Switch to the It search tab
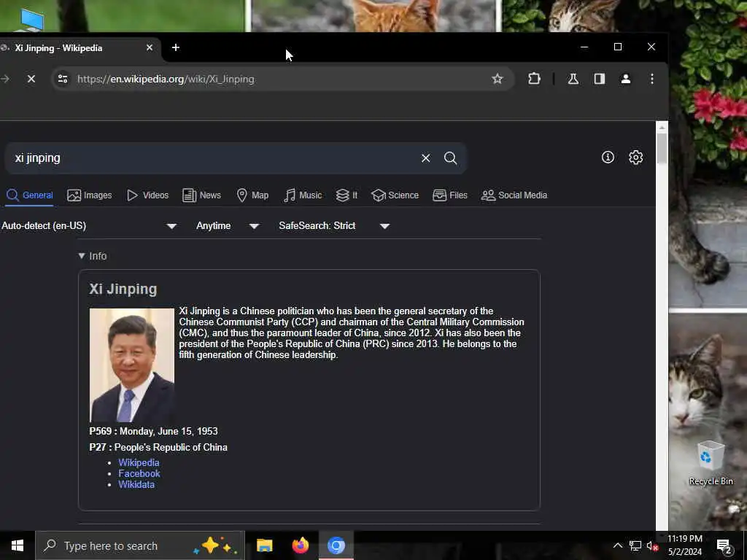This screenshot has height=560, width=747. [x=347, y=195]
